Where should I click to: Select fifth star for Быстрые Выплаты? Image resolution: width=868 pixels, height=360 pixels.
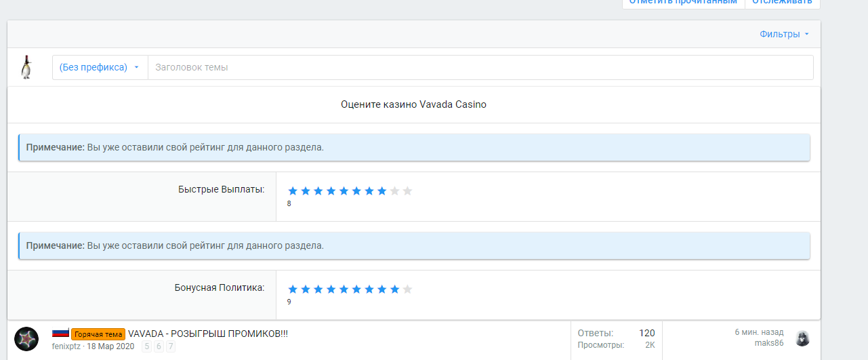(x=344, y=191)
